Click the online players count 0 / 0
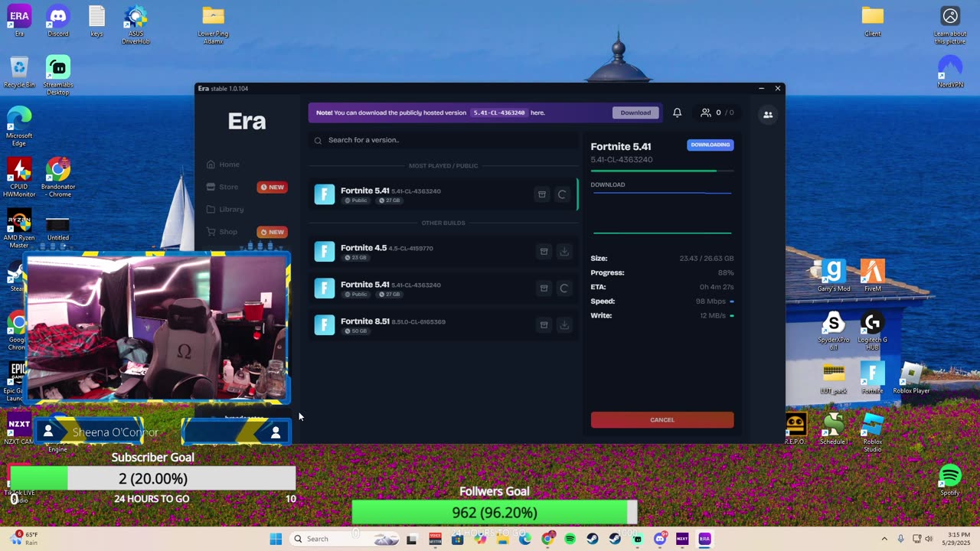The width and height of the screenshot is (980, 551). point(717,112)
